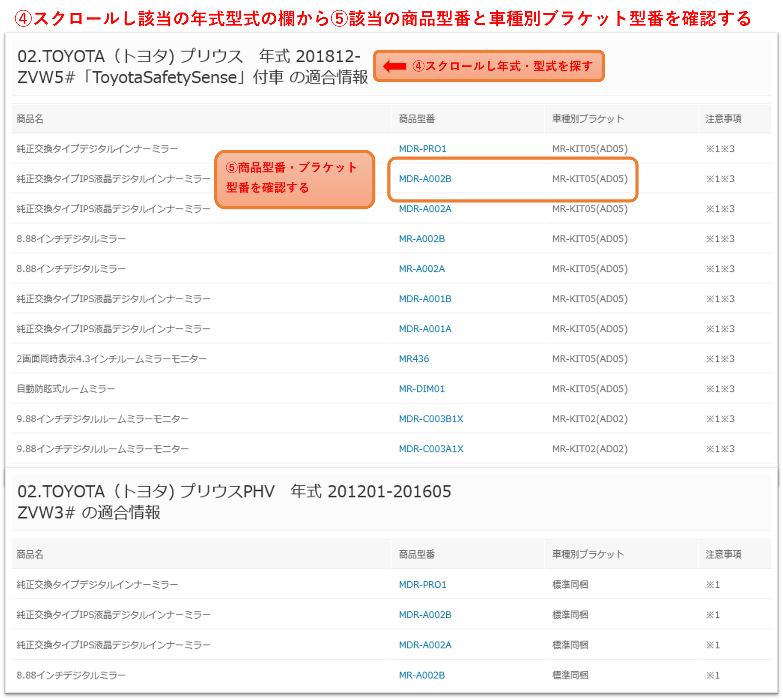
Task: Click the 8.88インチデジタルミラー name in MR-A002A row
Action: click(x=71, y=269)
